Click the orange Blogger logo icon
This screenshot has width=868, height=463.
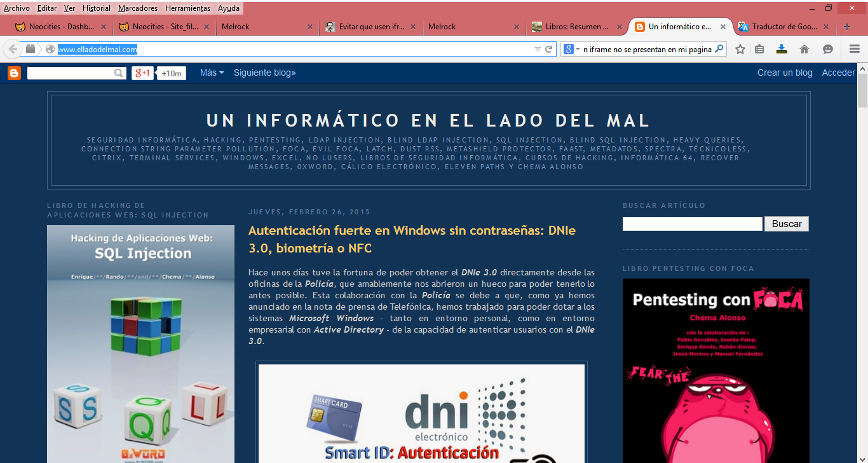coord(14,73)
